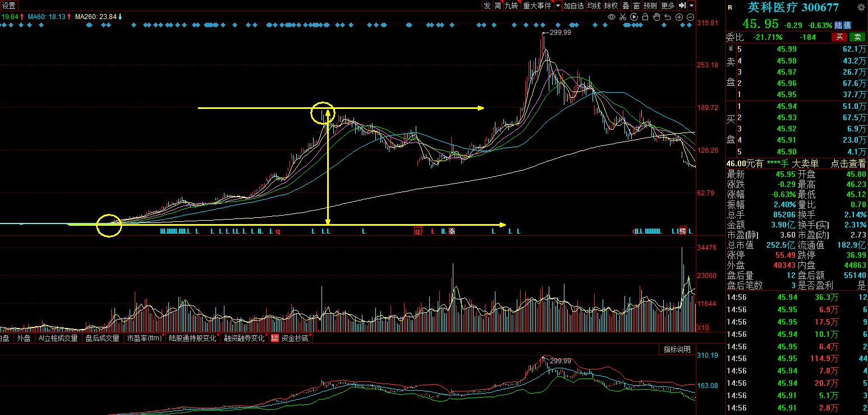This screenshot has width=868, height=415.
Task: Open the 指标说明 indicator description button
Action: pos(677,349)
